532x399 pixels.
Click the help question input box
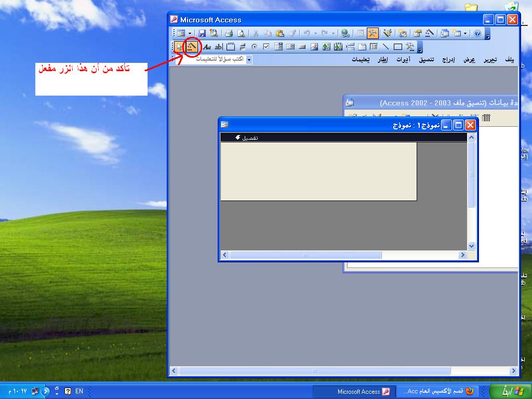(x=212, y=59)
